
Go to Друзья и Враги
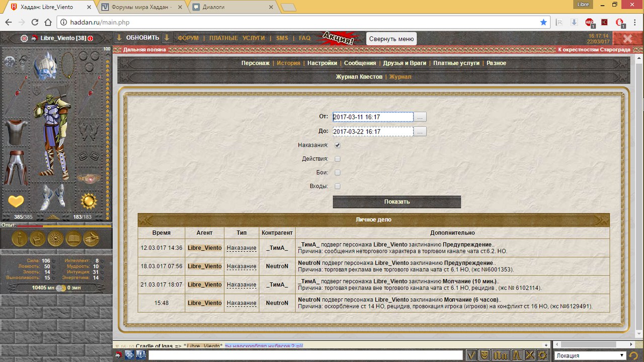405,63
